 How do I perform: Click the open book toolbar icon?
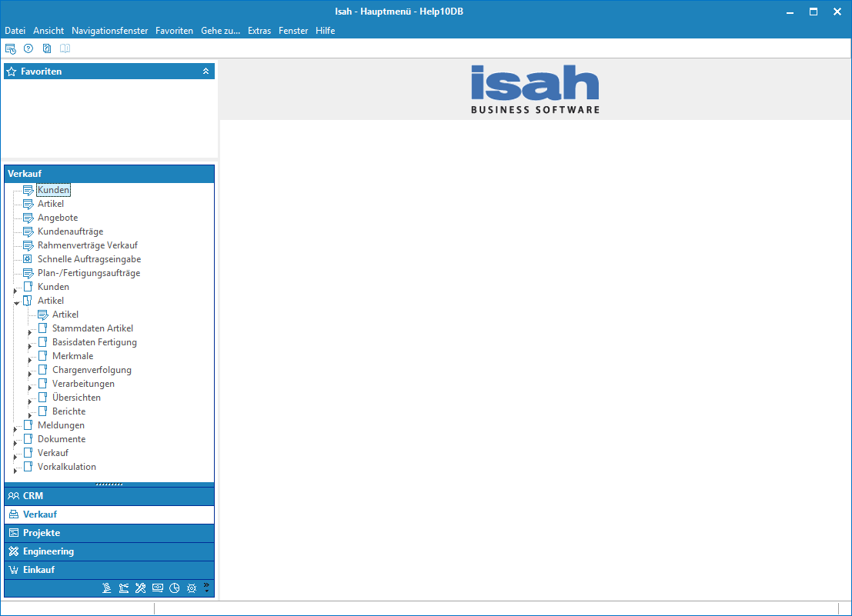click(65, 49)
